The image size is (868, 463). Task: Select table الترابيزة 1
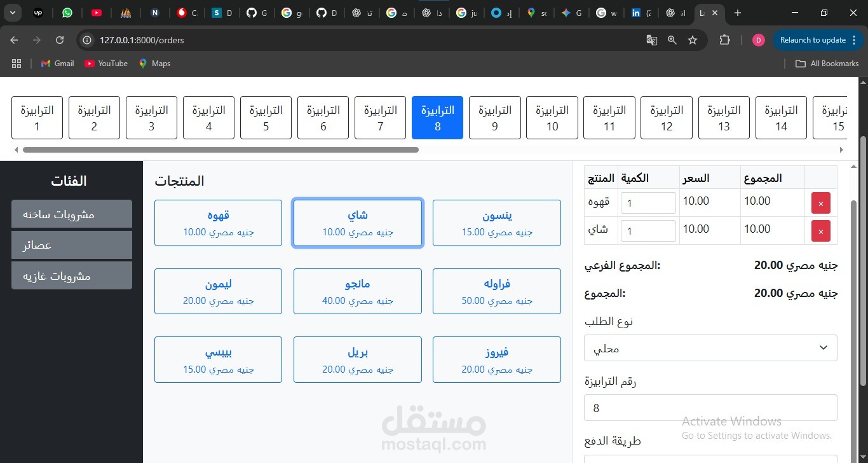(x=37, y=118)
